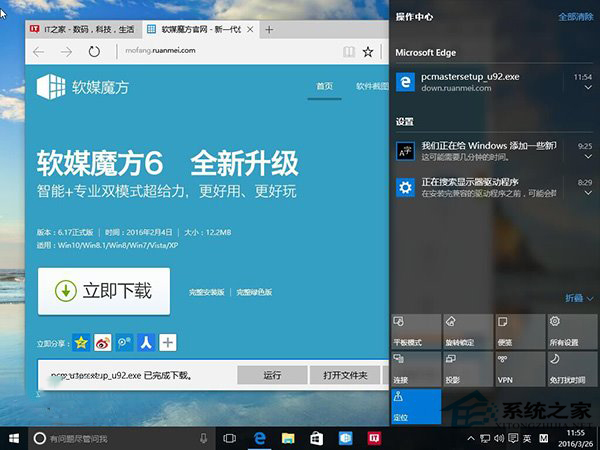Image resolution: width=600 pixels, height=450 pixels.
Task: Add page to favorites with star icon
Action: pos(368,51)
